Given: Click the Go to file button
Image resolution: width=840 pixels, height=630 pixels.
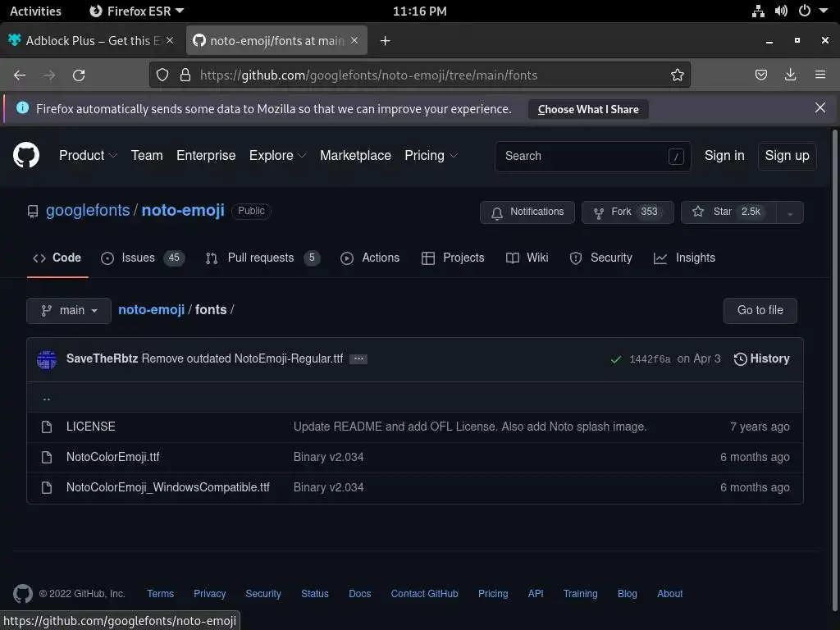Looking at the screenshot, I should (760, 311).
